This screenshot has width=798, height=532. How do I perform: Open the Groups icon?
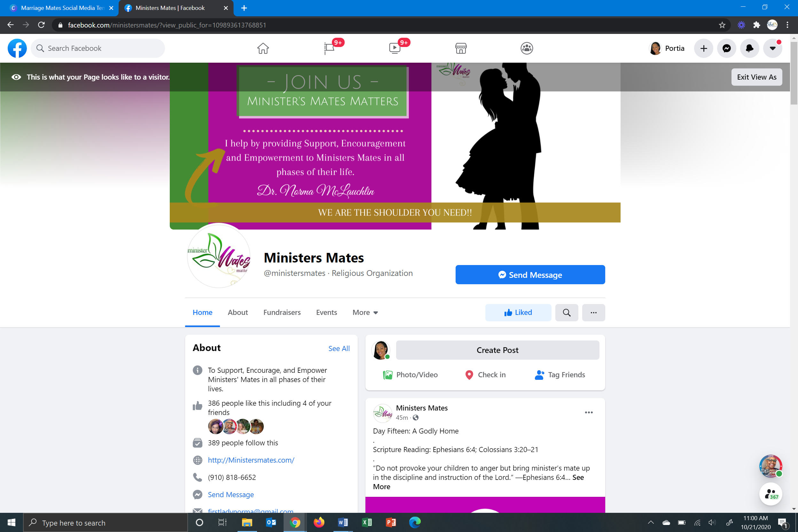527,48
